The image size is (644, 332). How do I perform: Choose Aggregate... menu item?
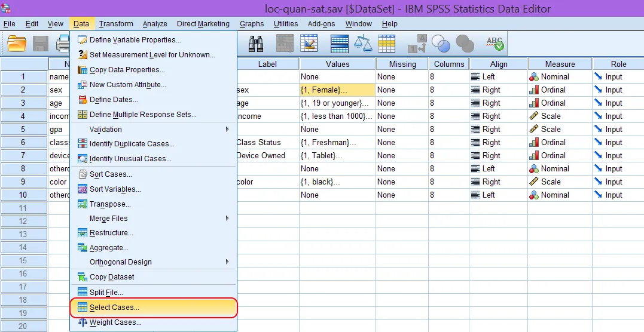[x=154, y=248]
